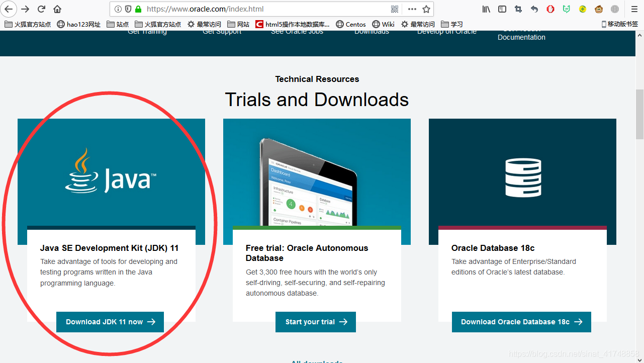This screenshot has height=363, width=644.
Task: Click Download JDK 11 now button
Action: (x=110, y=322)
